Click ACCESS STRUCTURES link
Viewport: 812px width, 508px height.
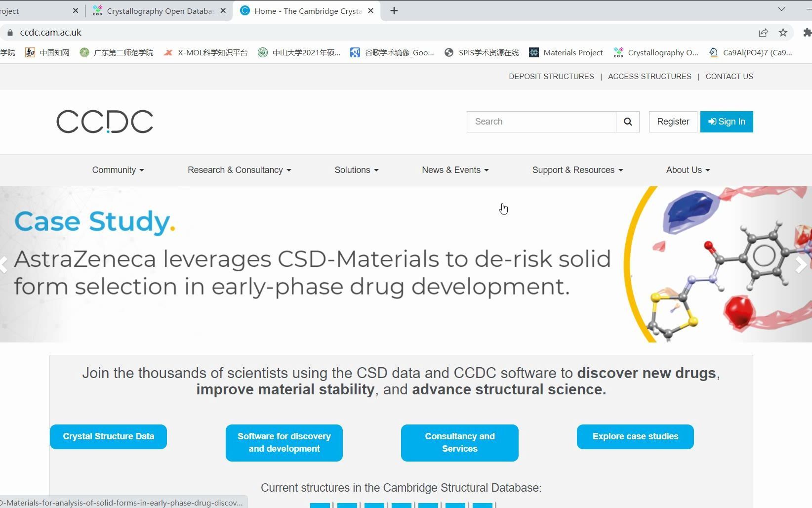point(650,77)
